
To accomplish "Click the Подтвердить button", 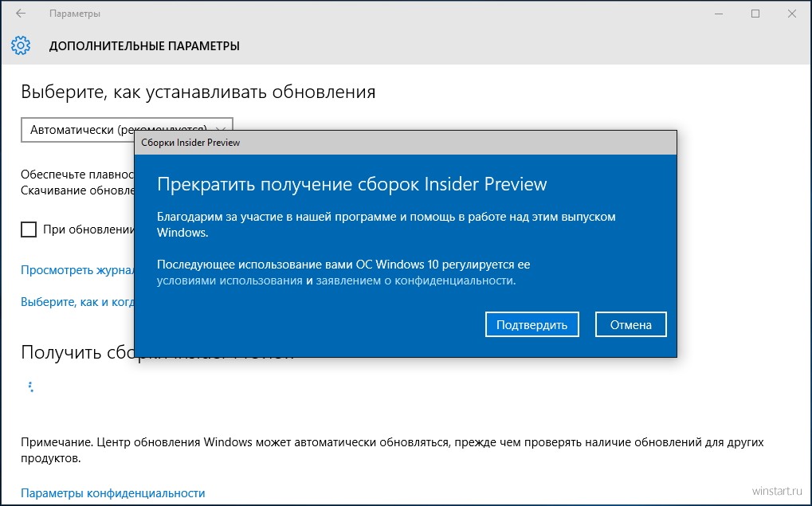I will [532, 324].
